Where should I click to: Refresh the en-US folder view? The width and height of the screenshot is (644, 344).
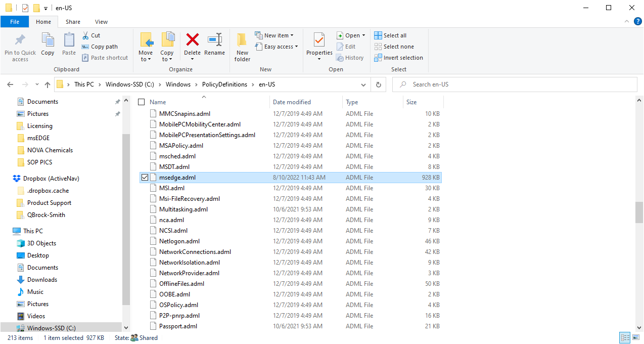click(378, 84)
